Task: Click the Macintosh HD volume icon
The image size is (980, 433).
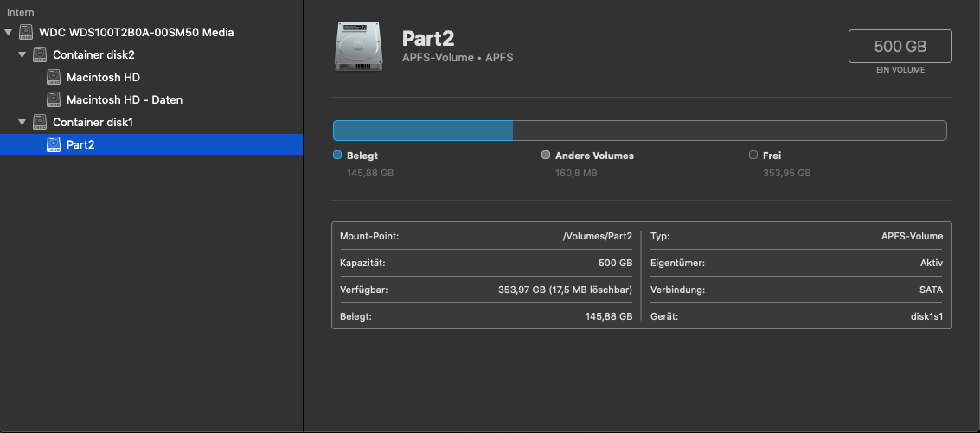Action: click(x=54, y=77)
